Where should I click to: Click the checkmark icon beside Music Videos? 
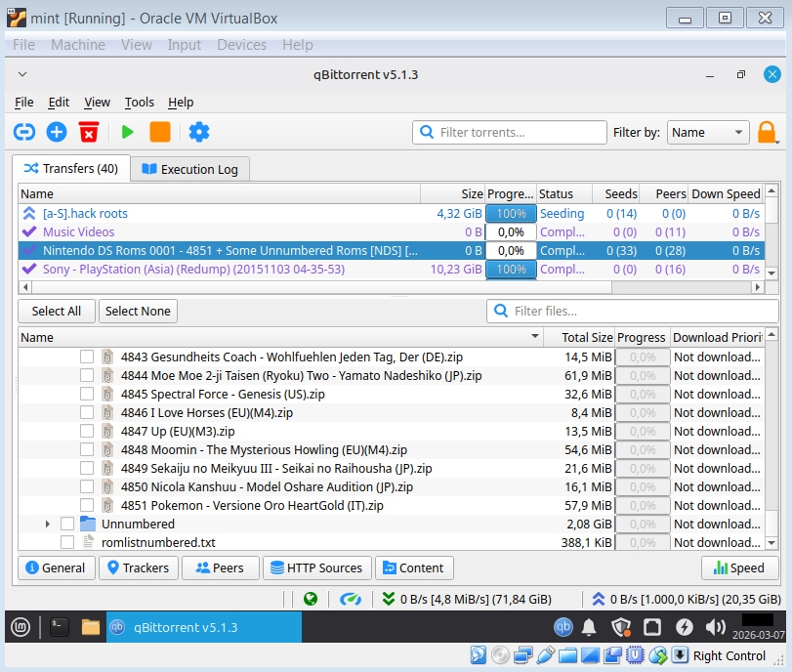(x=29, y=231)
